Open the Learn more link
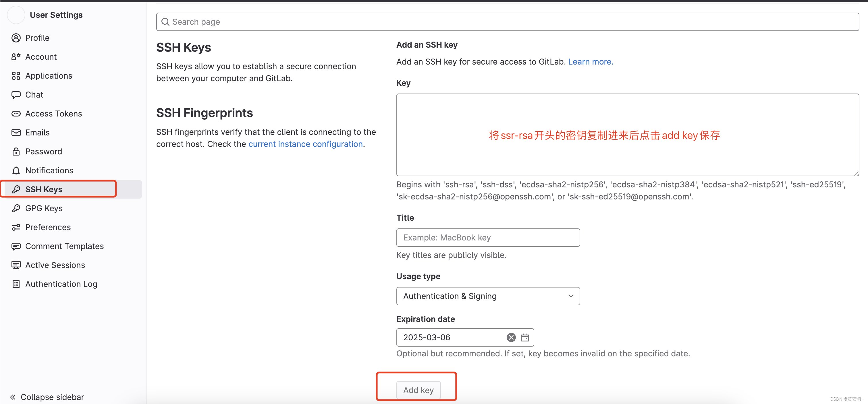 click(x=590, y=62)
